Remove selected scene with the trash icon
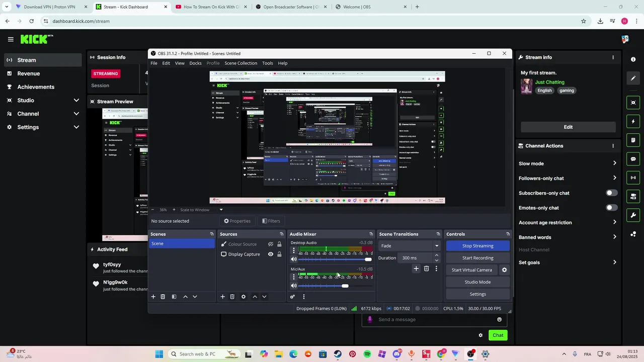The image size is (644, 362). [163, 297]
